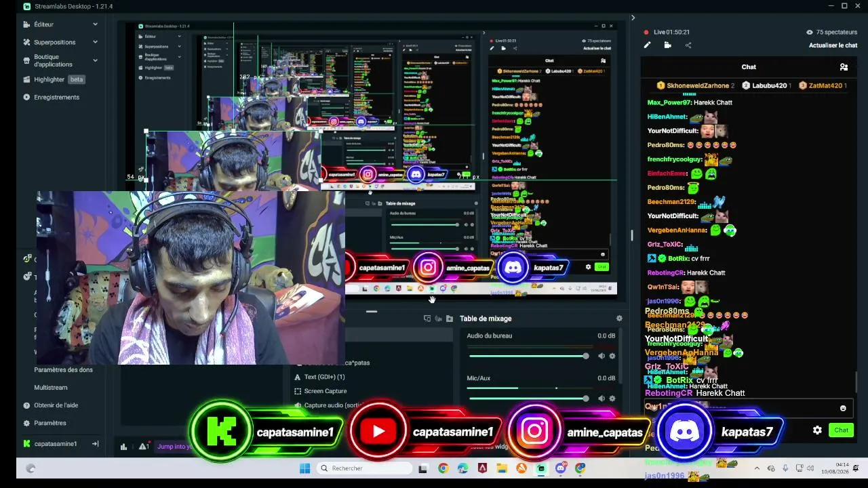Open Boutique d'applications in sidebar

click(x=53, y=60)
